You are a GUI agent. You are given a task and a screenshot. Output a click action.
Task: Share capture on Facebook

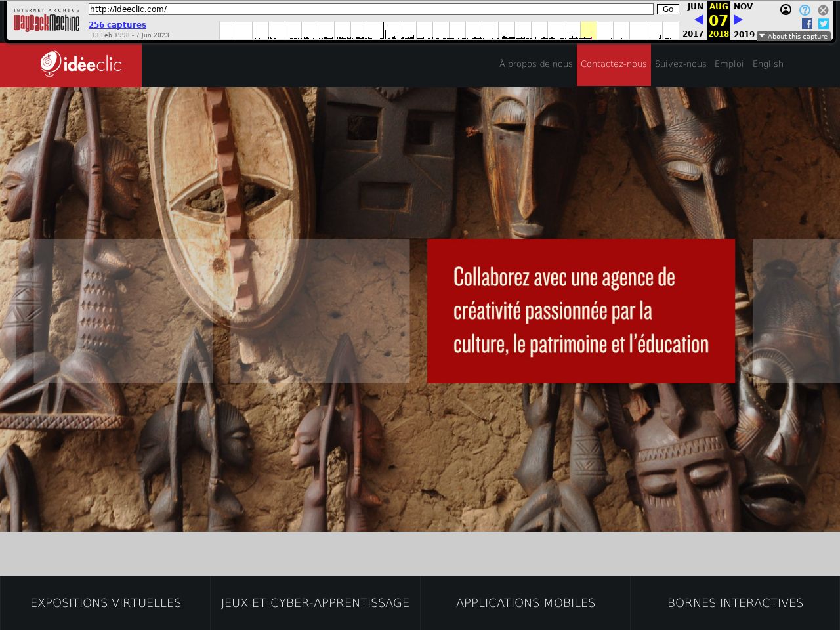click(x=807, y=24)
